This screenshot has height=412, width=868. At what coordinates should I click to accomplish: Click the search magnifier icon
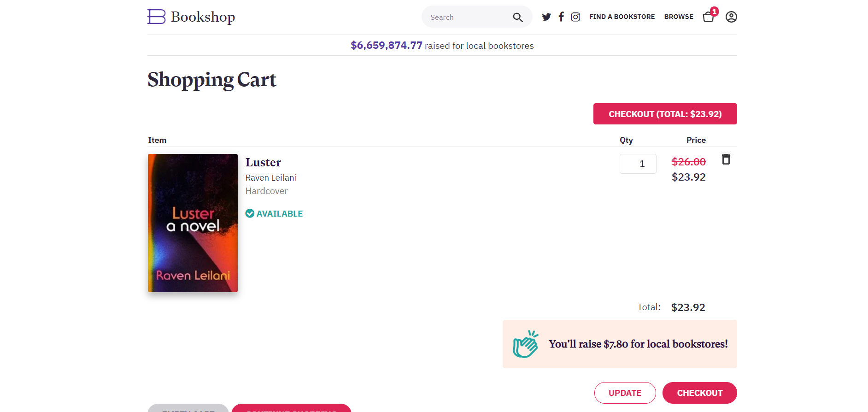[517, 17]
